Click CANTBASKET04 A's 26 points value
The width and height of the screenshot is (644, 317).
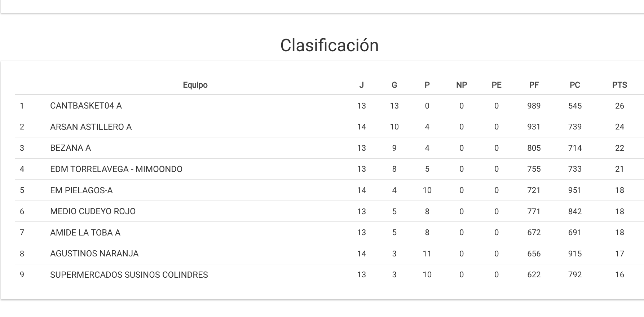[619, 106]
